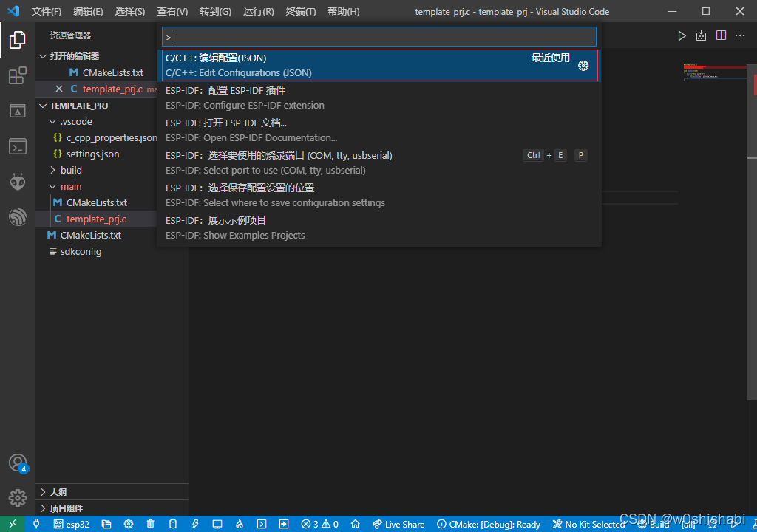Open the ESP-IDF terminal status bar icon
Image resolution: width=757 pixels, height=532 pixels.
point(262,524)
